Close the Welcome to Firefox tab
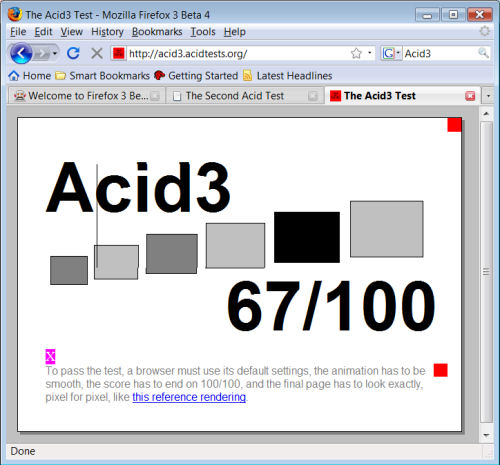Image resolution: width=500 pixels, height=465 pixels. (x=155, y=96)
